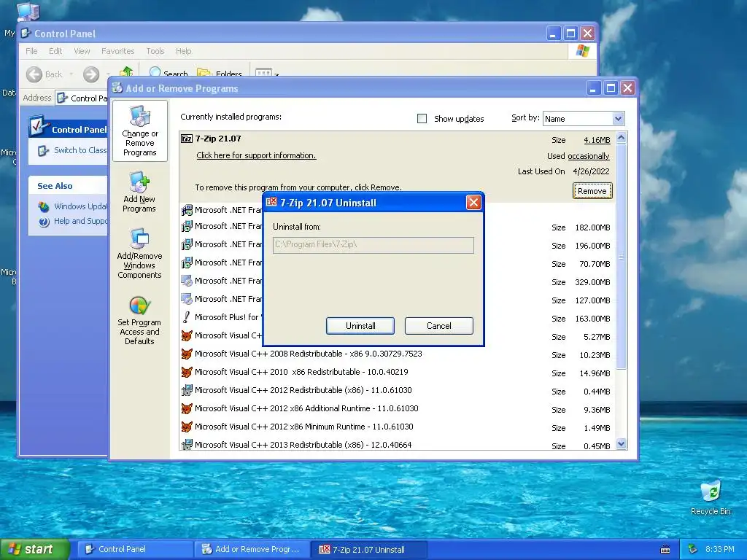Screen dimensions: 747x560
Task: Open the Sort by Name dropdown
Action: (617, 119)
